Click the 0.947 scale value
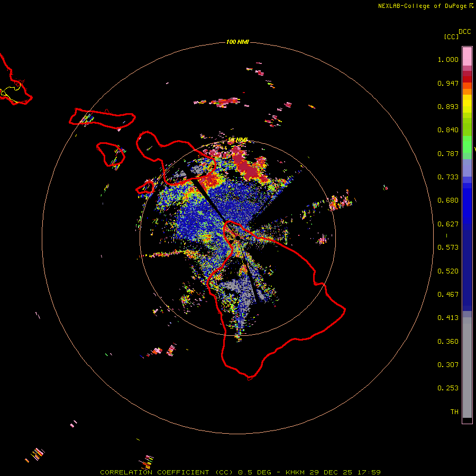Viewport: 476px width, 476px height. (448, 83)
